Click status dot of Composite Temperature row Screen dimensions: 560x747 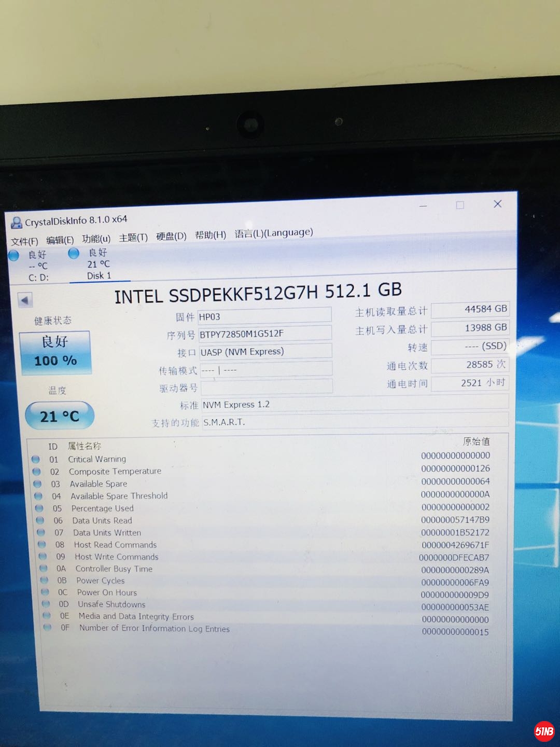click(x=37, y=472)
